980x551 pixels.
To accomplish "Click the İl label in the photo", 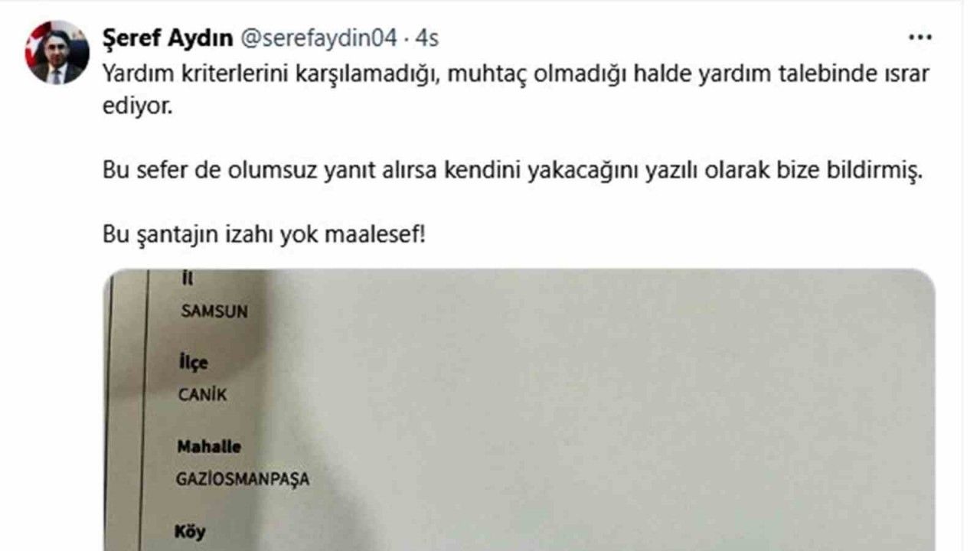I will tap(187, 279).
